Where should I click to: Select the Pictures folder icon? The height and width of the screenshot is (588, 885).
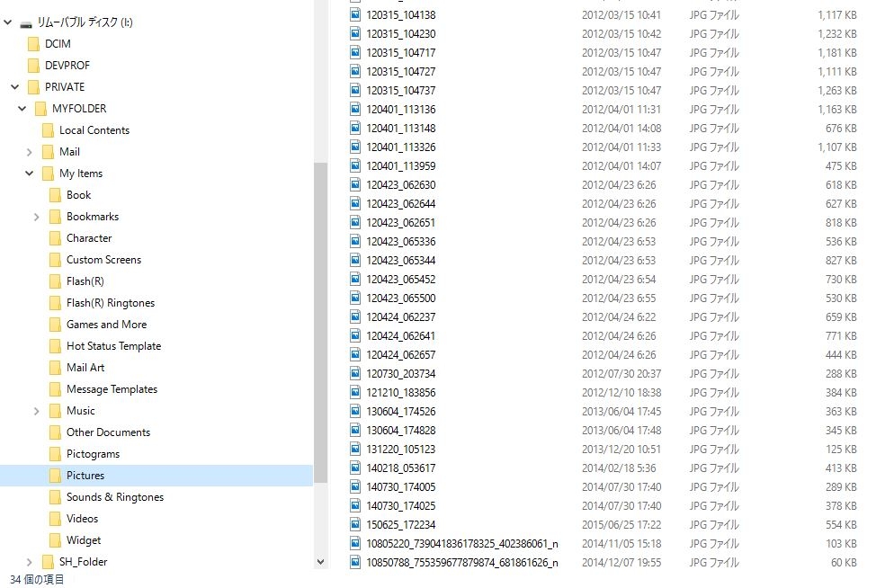55,476
